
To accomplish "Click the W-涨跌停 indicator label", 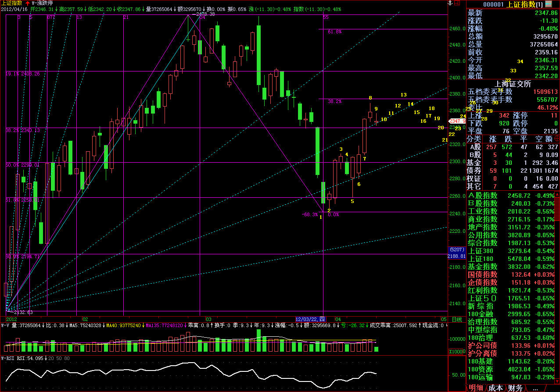I will pos(42,3).
